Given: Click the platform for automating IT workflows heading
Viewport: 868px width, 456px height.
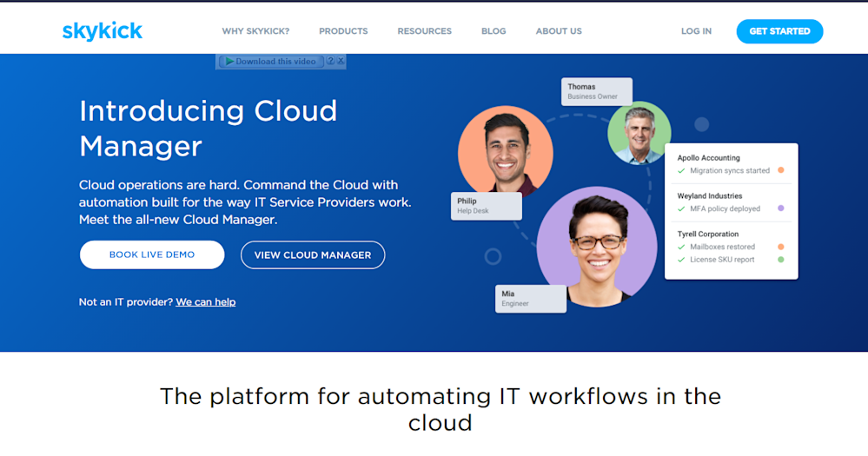Looking at the screenshot, I should point(441,409).
